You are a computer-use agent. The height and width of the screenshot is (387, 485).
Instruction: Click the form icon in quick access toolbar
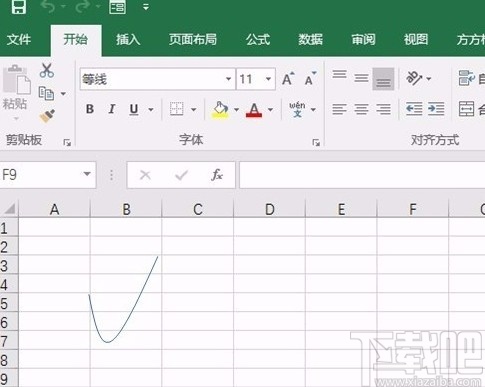click(117, 7)
